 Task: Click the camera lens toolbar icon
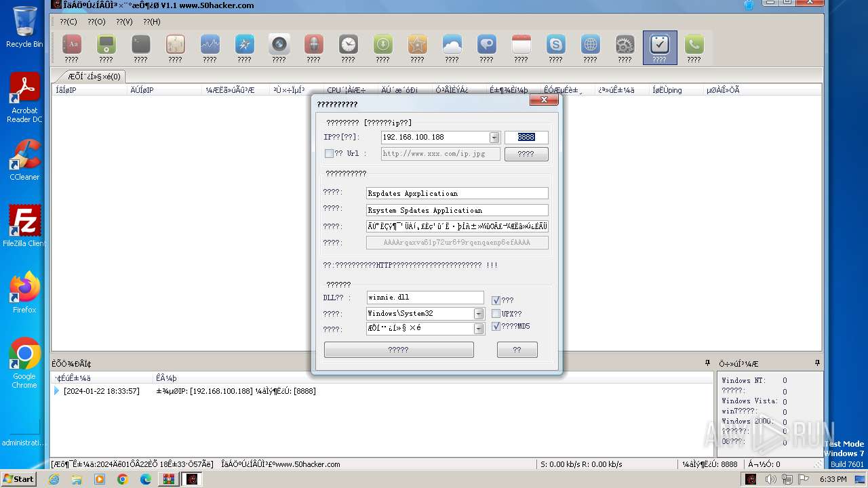[x=279, y=45]
